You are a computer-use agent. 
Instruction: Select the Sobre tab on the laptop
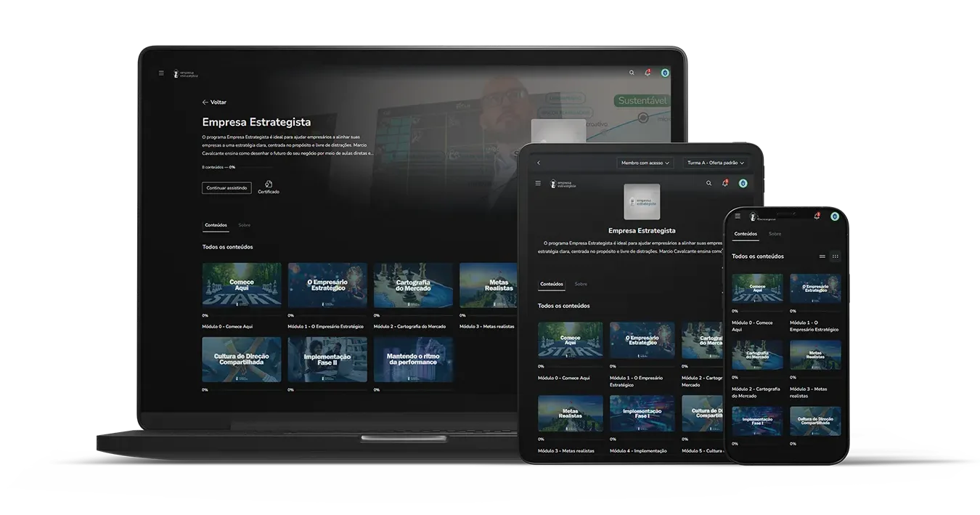245,225
